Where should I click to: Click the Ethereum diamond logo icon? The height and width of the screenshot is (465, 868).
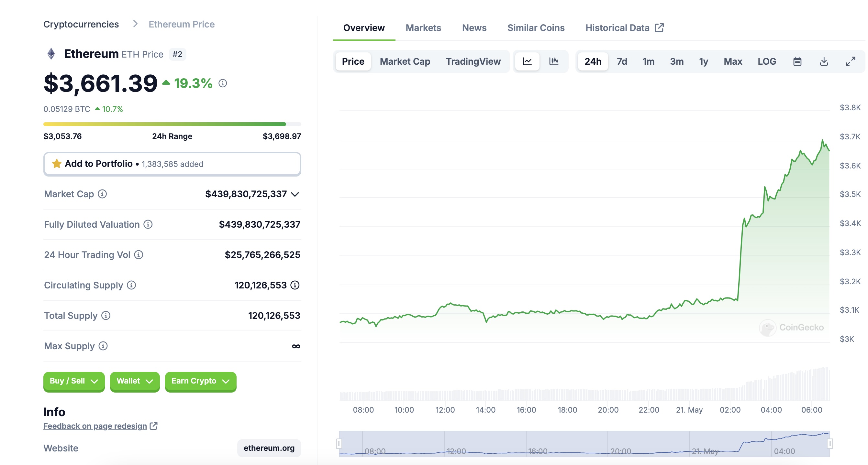click(51, 54)
